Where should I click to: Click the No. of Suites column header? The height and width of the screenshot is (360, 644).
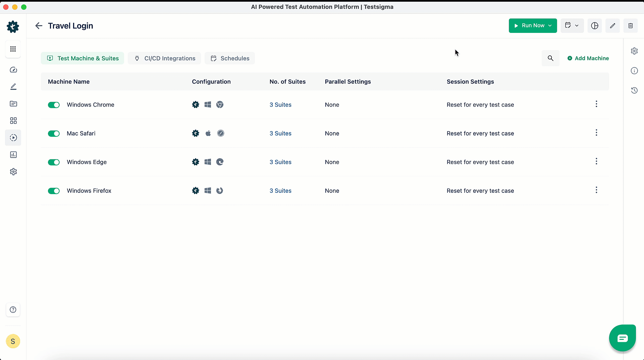(287, 81)
